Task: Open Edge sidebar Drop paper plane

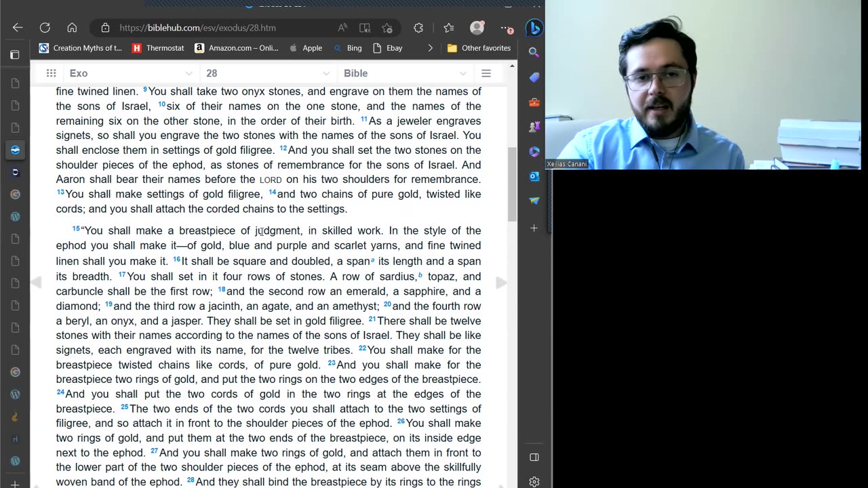Action: pos(534,201)
